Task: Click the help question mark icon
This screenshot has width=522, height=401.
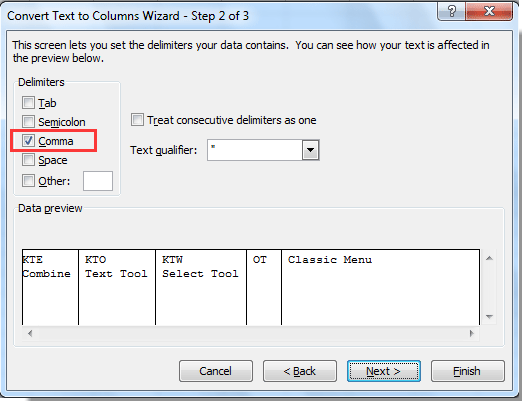Action: pos(451,12)
